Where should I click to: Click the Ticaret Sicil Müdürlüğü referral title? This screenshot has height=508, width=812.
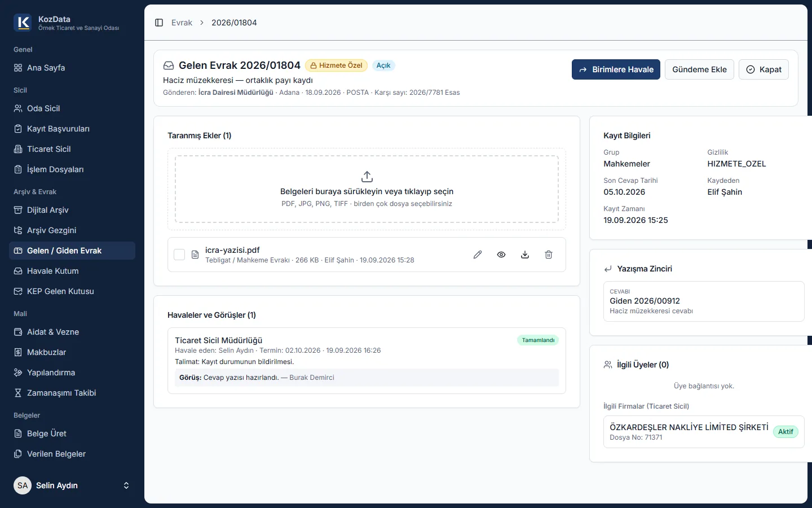tap(218, 340)
